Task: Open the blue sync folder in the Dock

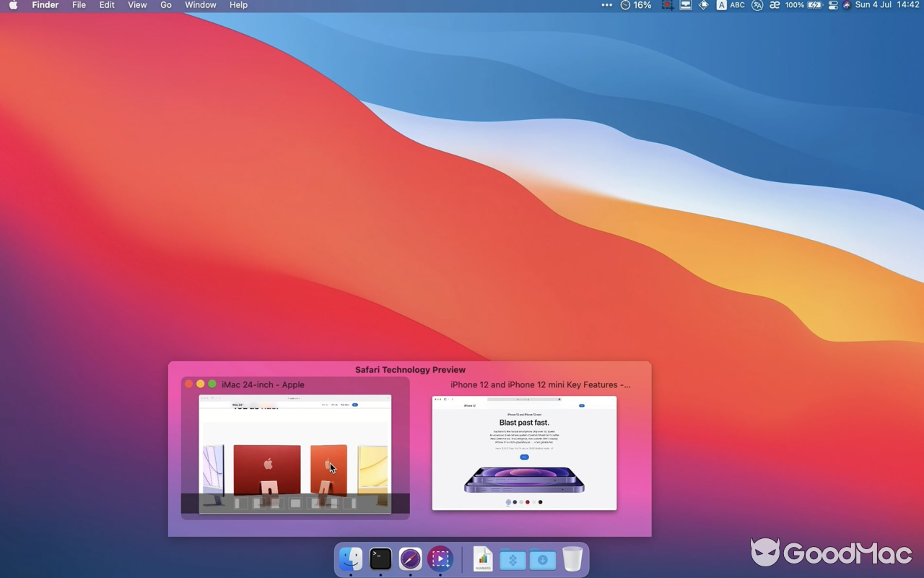Action: pyautogui.click(x=513, y=559)
